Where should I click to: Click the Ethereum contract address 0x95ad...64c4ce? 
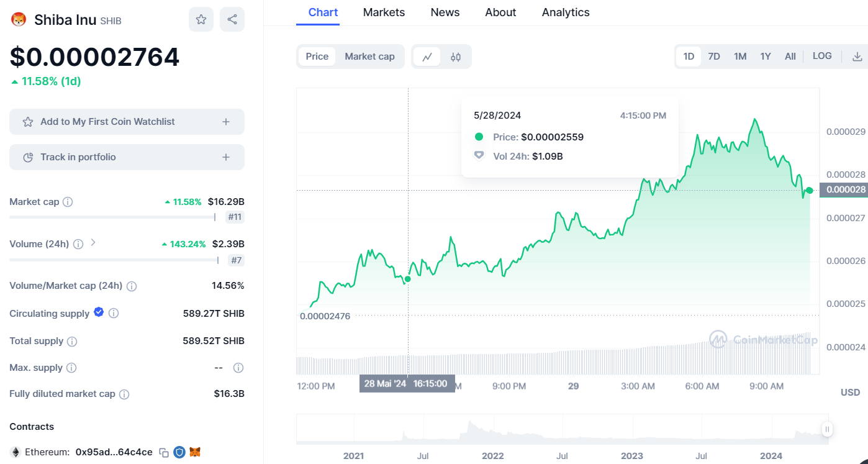(x=114, y=452)
